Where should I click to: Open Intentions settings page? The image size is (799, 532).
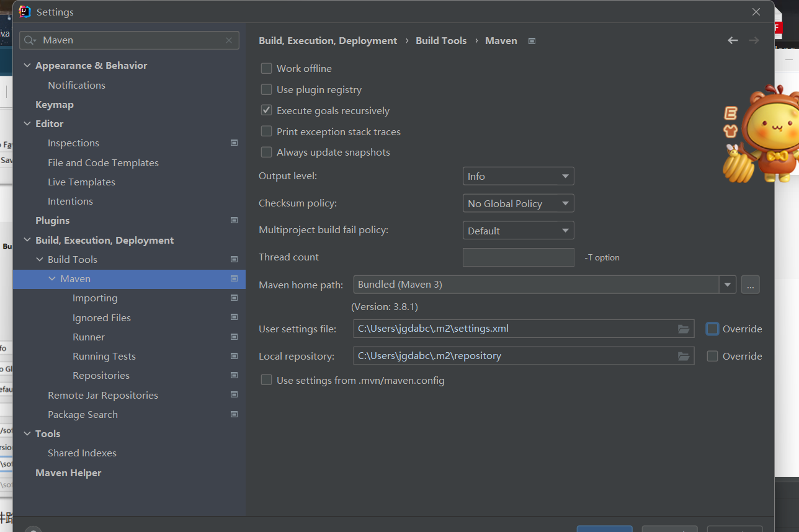(x=70, y=201)
